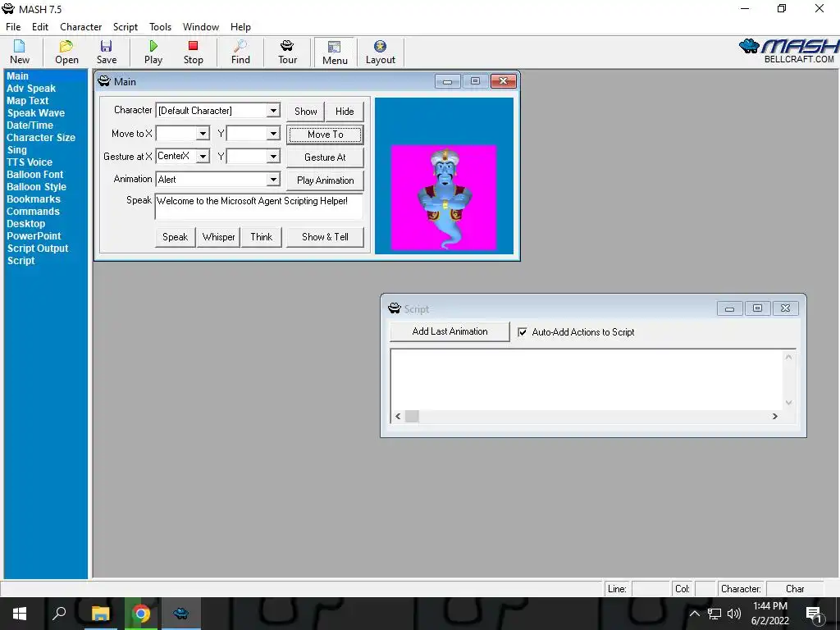
Task: Select PowerPoint in the sidebar
Action: point(34,236)
